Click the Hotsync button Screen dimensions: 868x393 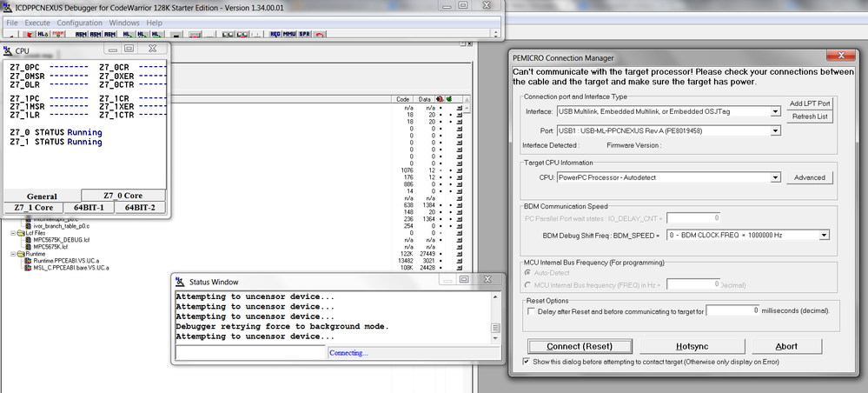click(692, 346)
